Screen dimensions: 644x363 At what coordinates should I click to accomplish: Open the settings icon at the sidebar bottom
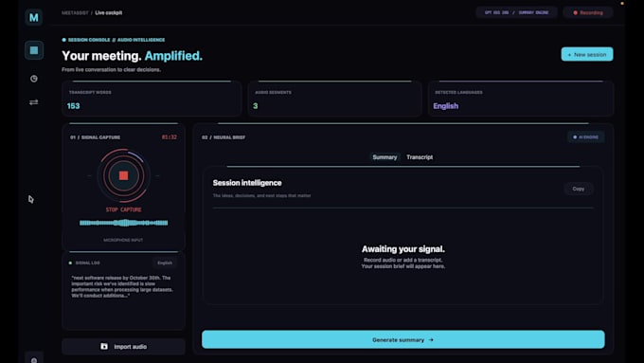tap(34, 359)
